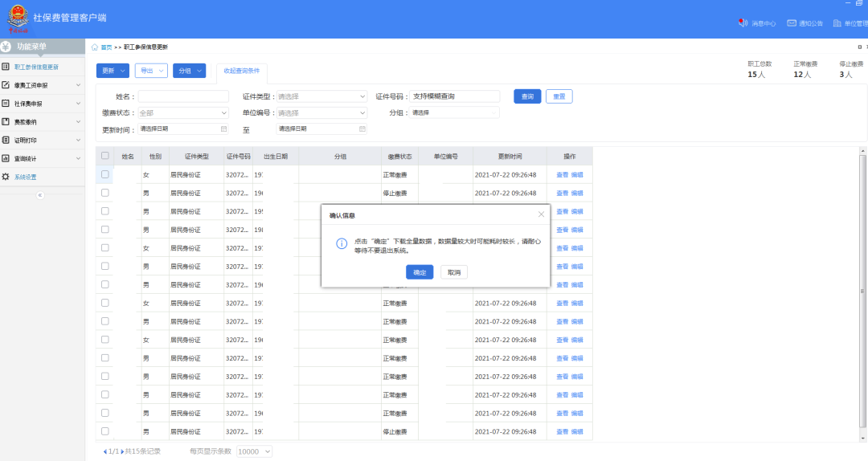Click the 重置 reset button
This screenshot has height=461, width=868.
[x=559, y=96]
